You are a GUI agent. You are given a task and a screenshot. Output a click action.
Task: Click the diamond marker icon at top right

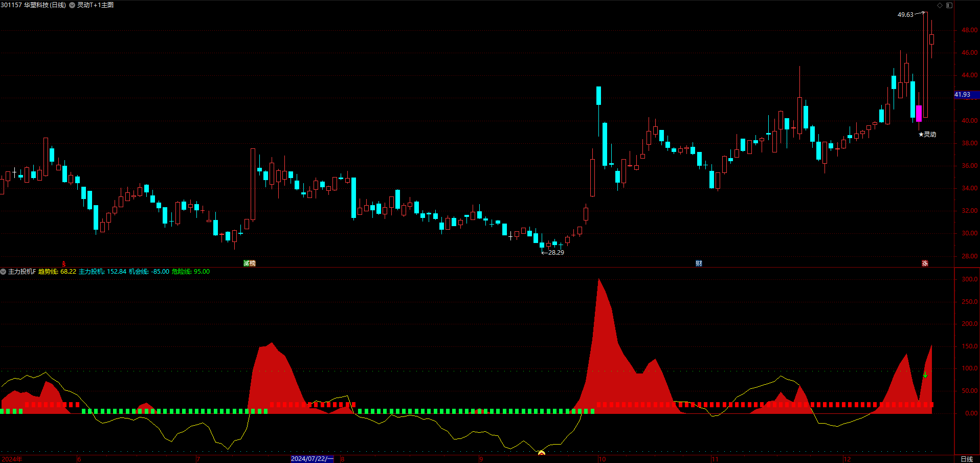940,5
